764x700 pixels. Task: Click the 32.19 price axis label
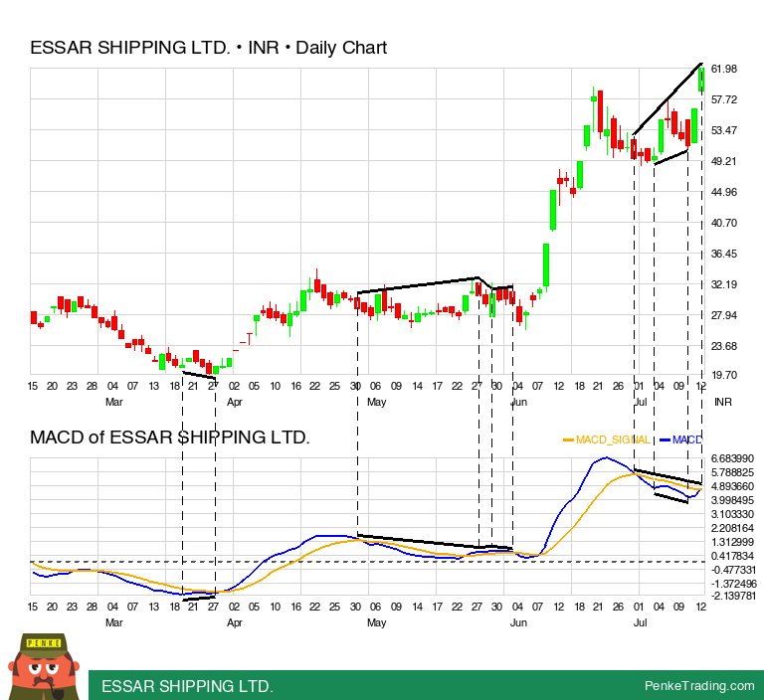coord(724,284)
